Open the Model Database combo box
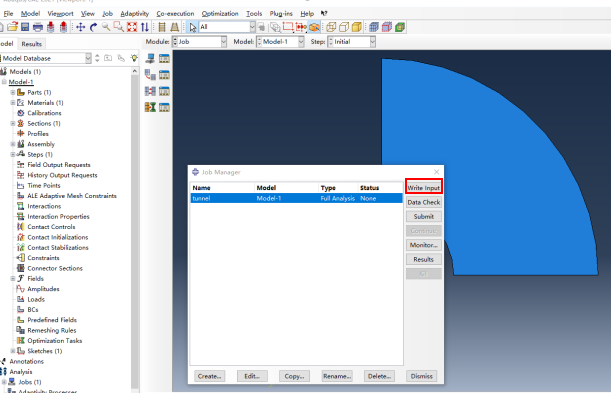 click(x=45, y=58)
